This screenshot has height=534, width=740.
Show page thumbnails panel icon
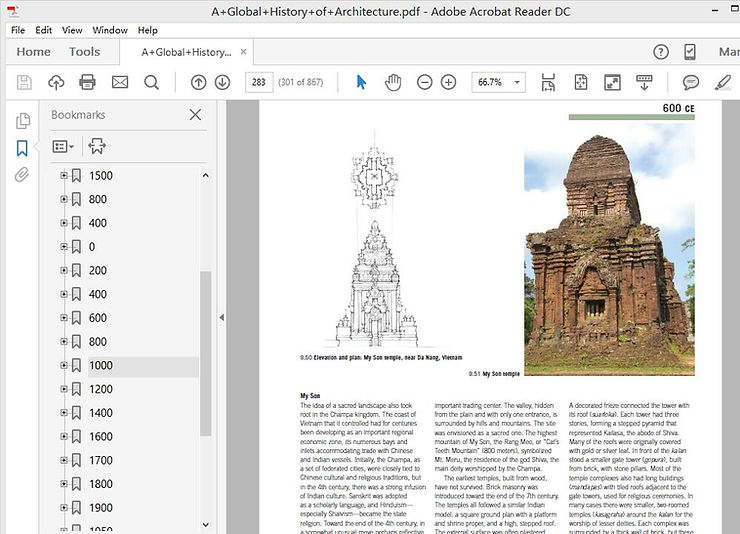[22, 121]
